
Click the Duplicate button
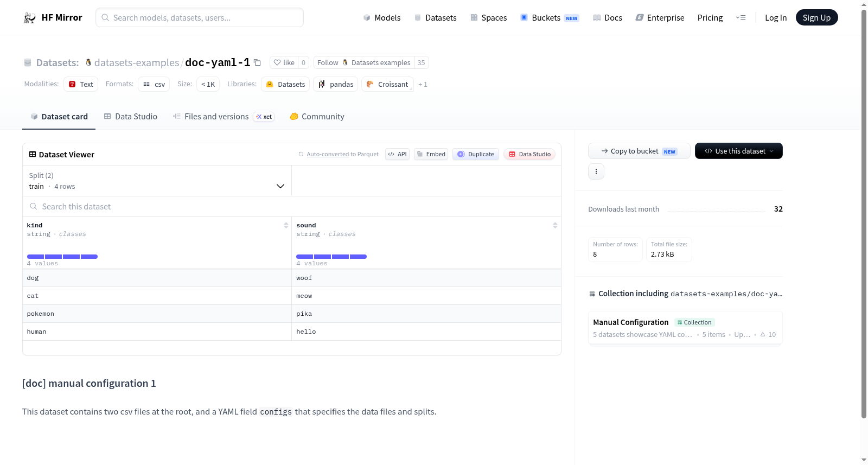[x=476, y=154]
